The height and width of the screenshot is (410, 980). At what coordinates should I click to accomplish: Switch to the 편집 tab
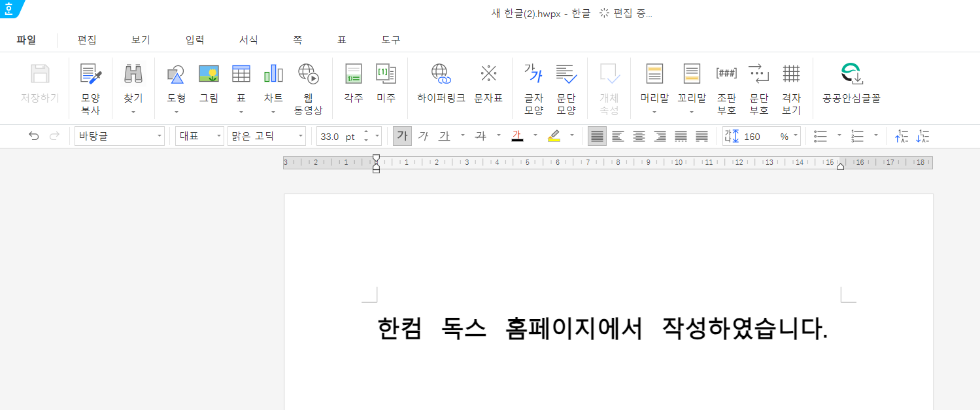[87, 40]
